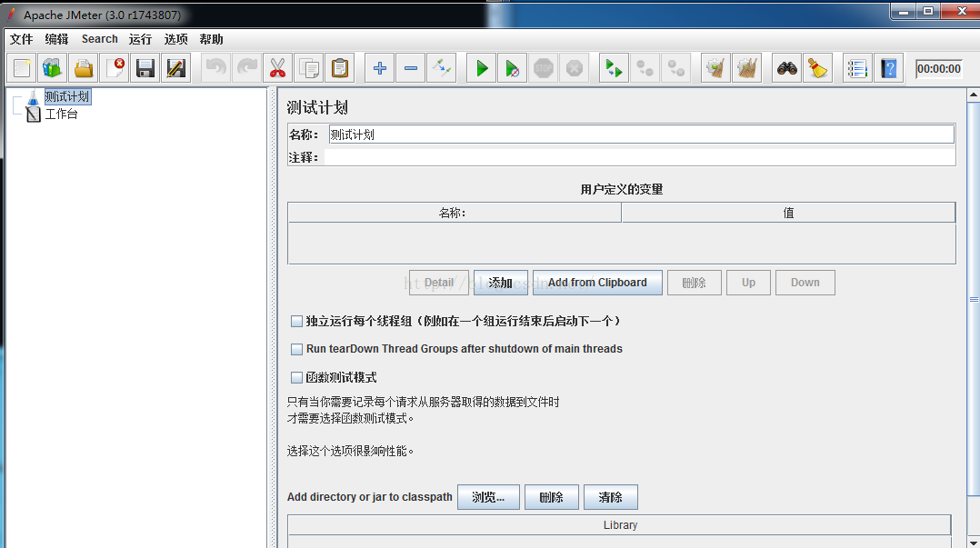Click the Remote Stop All icon

click(645, 68)
